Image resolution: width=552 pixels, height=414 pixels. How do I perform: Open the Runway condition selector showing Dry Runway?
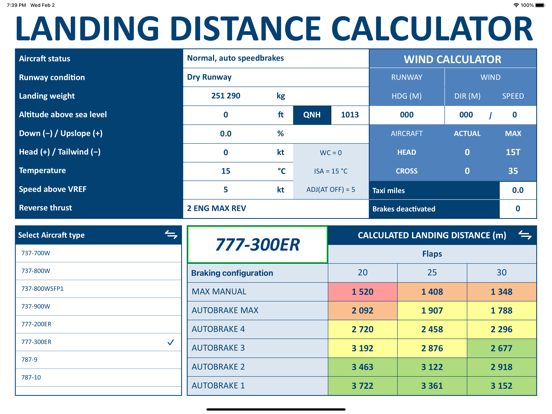[x=276, y=77]
